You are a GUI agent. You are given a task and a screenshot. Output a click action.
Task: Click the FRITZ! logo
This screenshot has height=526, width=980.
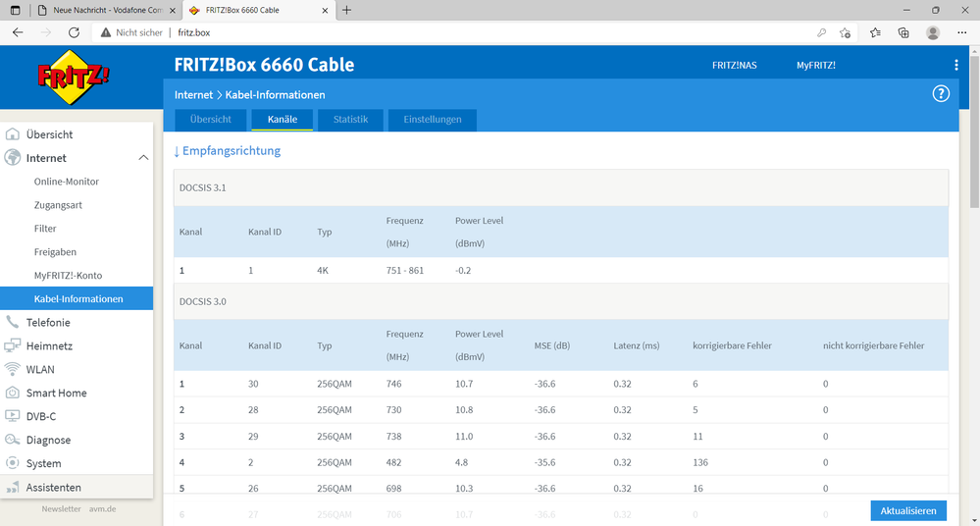point(74,78)
